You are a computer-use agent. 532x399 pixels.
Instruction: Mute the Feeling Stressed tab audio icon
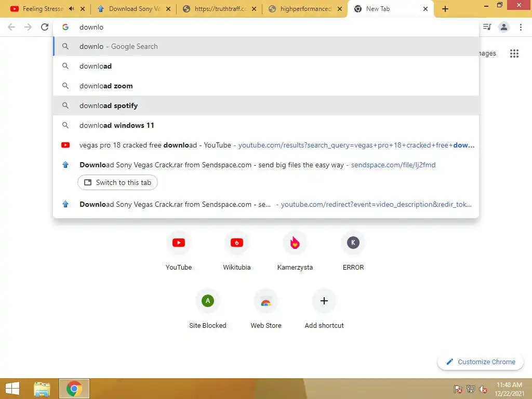tap(71, 9)
